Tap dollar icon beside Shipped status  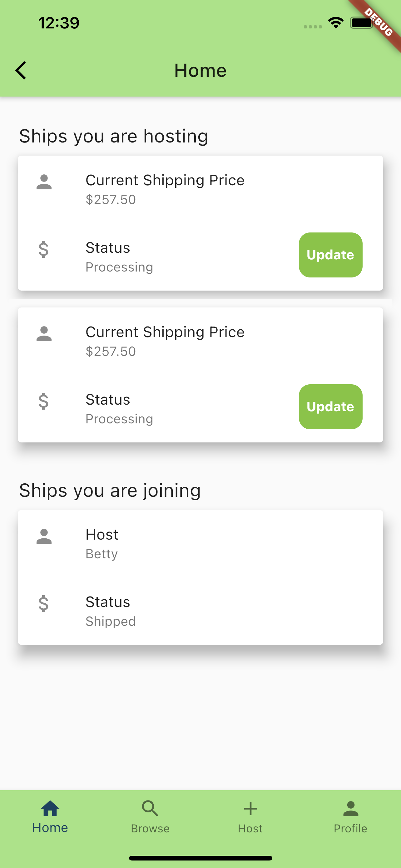pos(44,604)
